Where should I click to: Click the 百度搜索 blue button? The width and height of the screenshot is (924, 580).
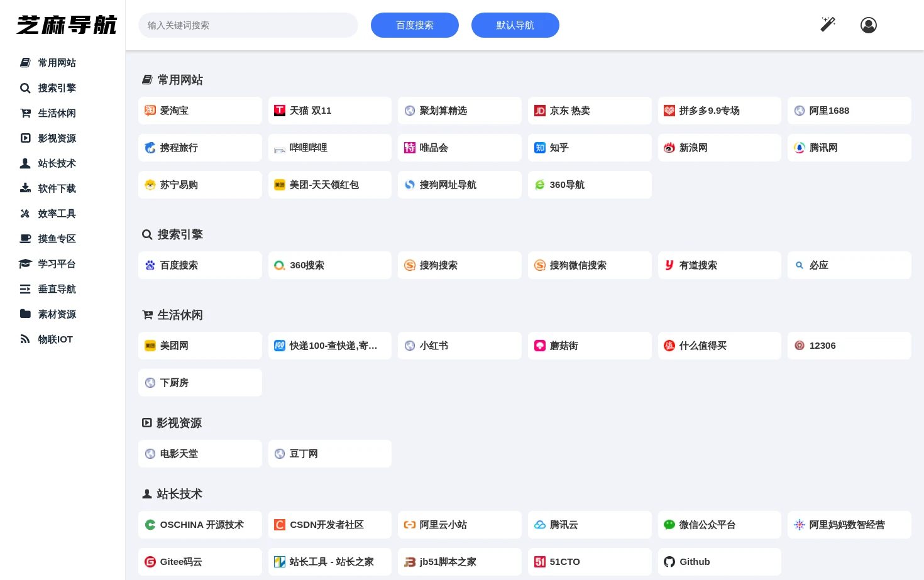(415, 25)
